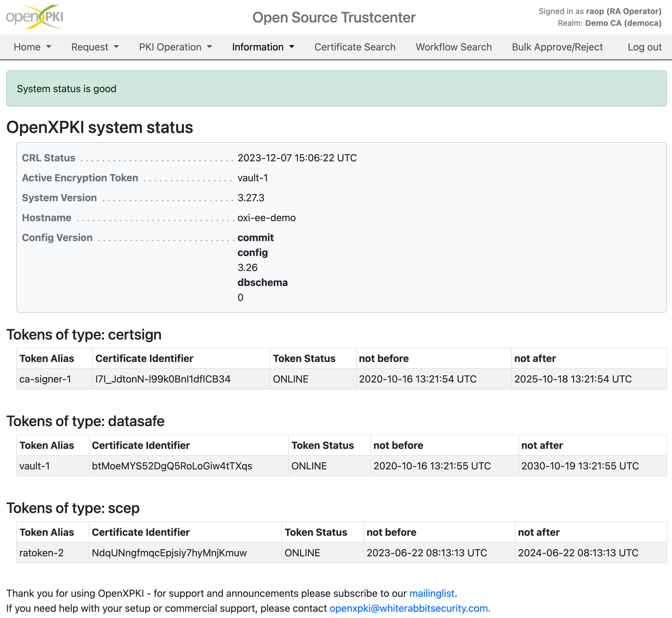
Task: Click the openxpki@whiterabbitsecurity.com email link
Action: pos(410,608)
